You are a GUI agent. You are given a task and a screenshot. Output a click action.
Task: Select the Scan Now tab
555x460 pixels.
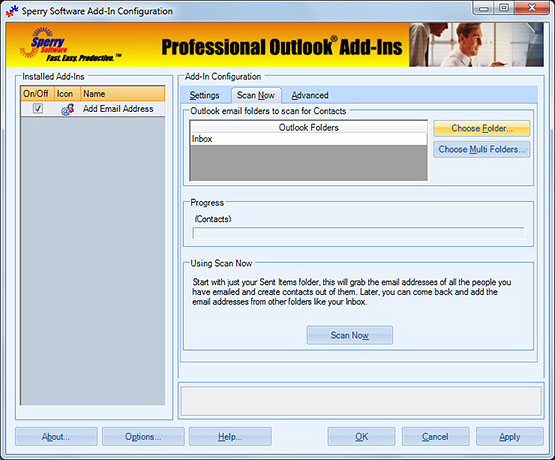(256, 95)
